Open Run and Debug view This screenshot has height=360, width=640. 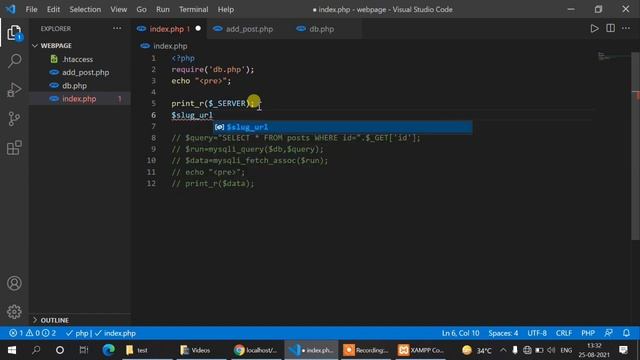[x=14, y=90]
